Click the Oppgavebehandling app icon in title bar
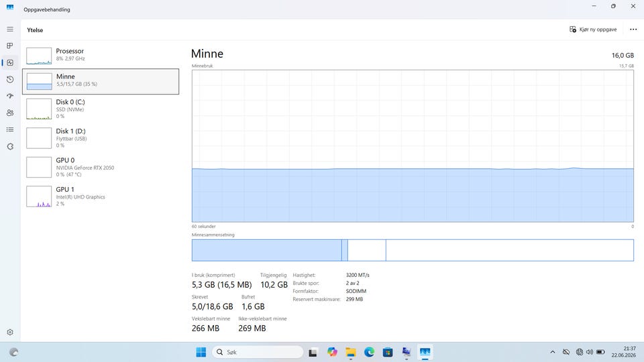The height and width of the screenshot is (362, 644). (x=10, y=7)
